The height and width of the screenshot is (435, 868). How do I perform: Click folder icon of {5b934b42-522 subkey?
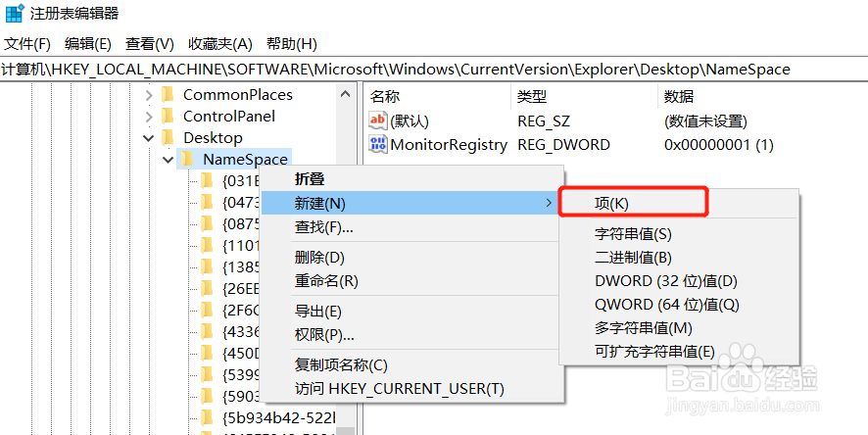click(x=207, y=417)
